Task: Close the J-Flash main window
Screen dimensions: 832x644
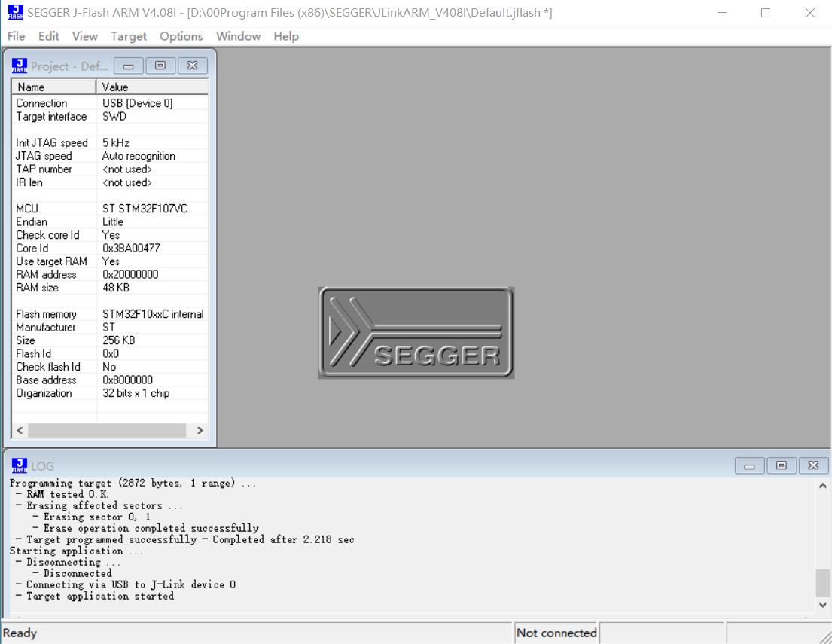Action: (x=809, y=12)
